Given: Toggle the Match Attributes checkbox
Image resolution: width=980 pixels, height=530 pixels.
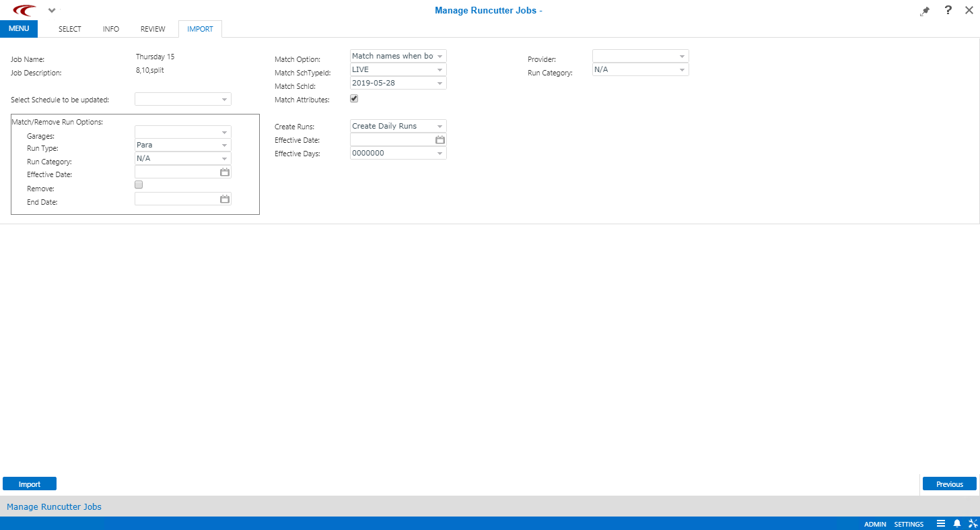Looking at the screenshot, I should coord(354,98).
